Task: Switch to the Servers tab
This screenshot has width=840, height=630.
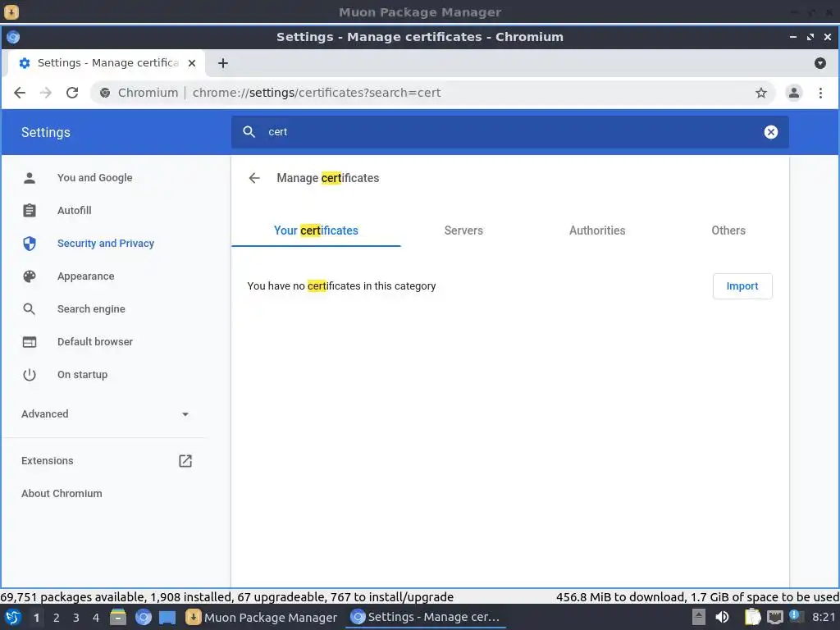Action: point(463,231)
